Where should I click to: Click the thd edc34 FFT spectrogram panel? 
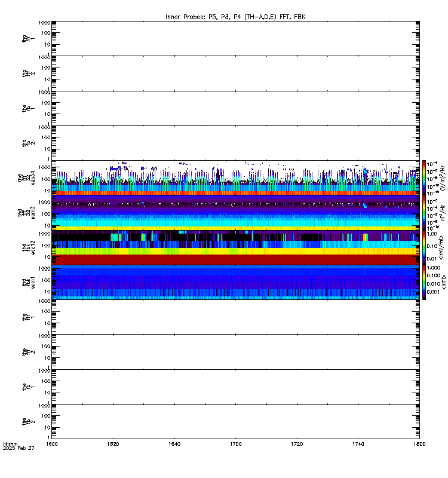tap(235, 177)
